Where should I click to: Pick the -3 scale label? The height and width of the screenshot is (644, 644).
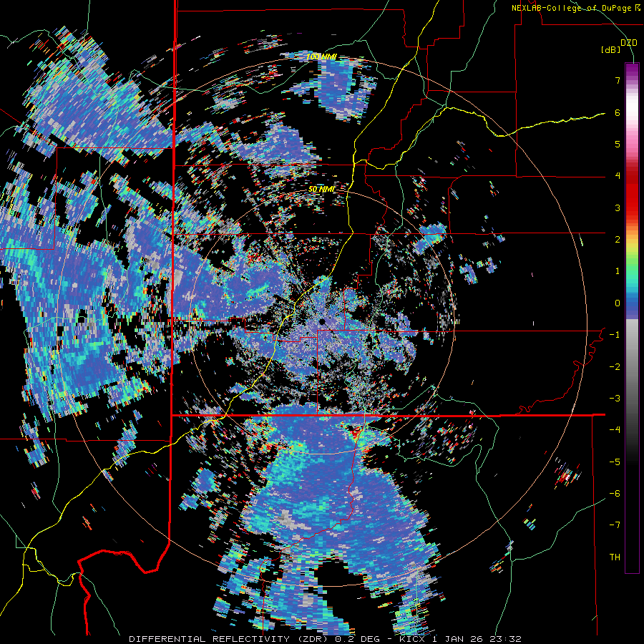point(615,398)
